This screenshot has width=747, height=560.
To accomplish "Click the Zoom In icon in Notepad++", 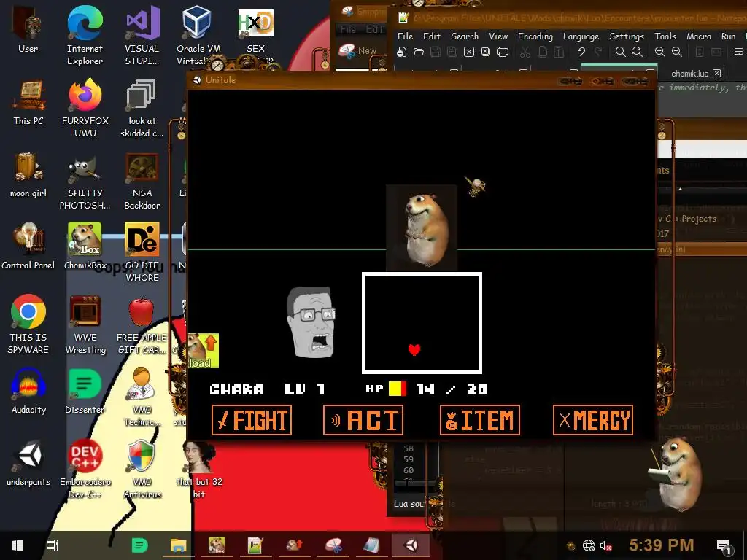I will (659, 52).
